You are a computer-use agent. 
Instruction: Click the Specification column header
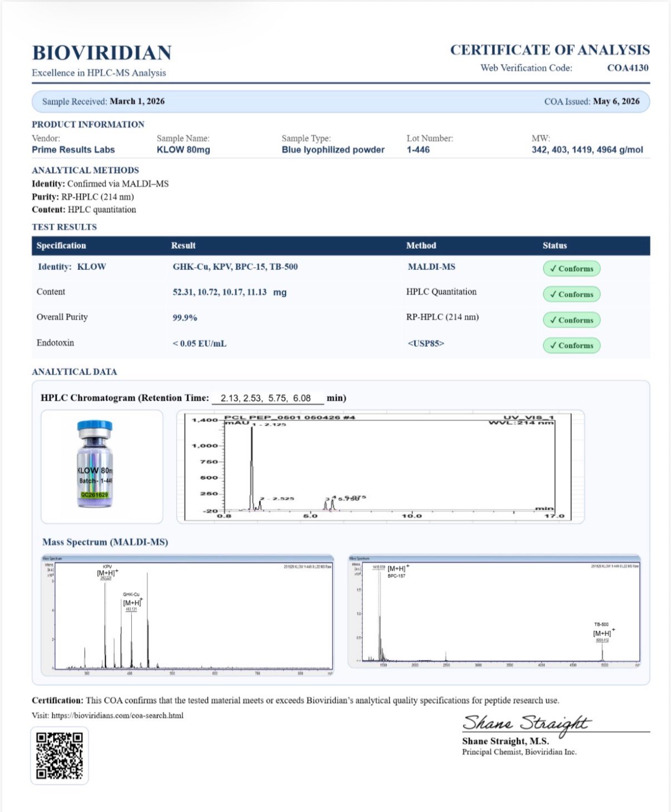[61, 245]
